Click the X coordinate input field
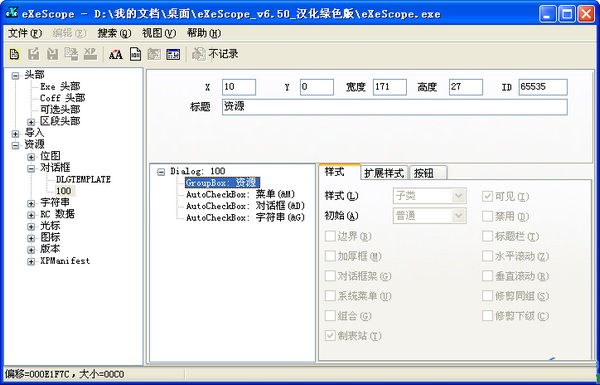Image resolution: width=600 pixels, height=385 pixels. point(239,87)
